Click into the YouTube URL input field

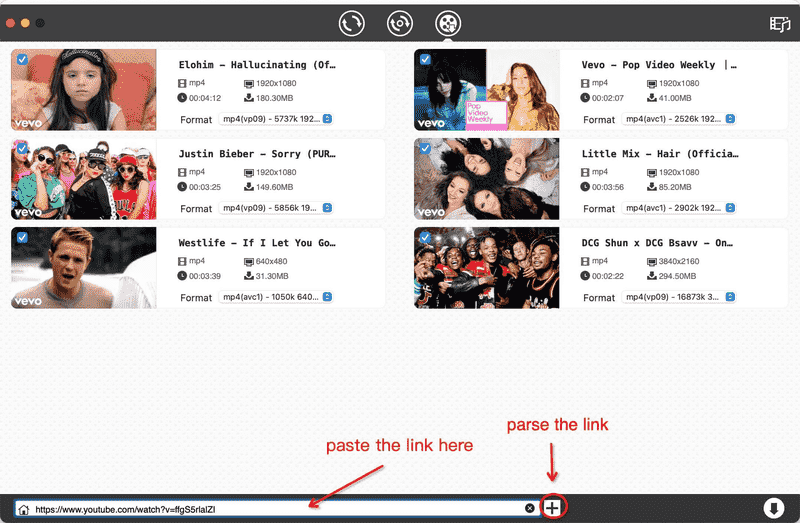point(278,509)
